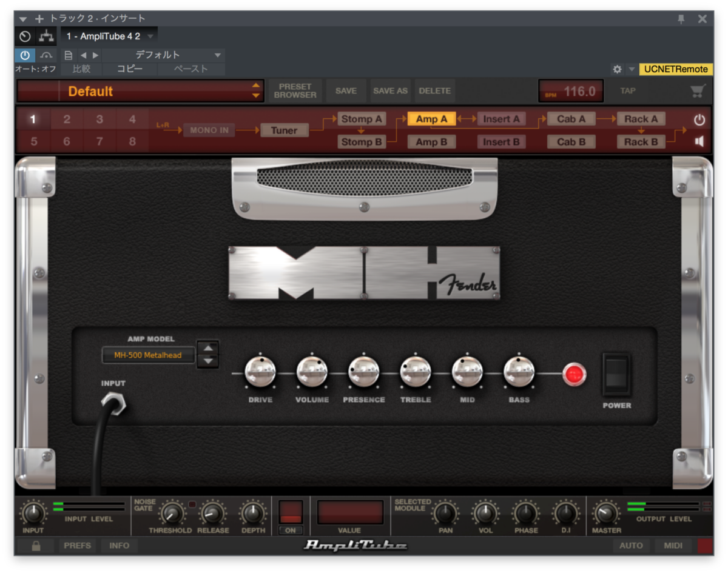Pin the insert window with pin icon
Screen dimensions: 728x573
(x=681, y=19)
